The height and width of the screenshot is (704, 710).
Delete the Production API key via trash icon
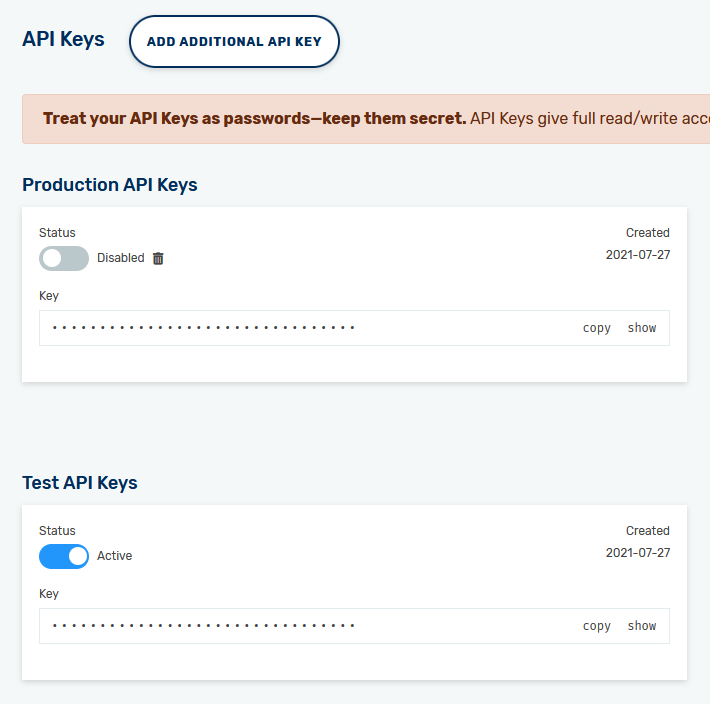[x=158, y=258]
